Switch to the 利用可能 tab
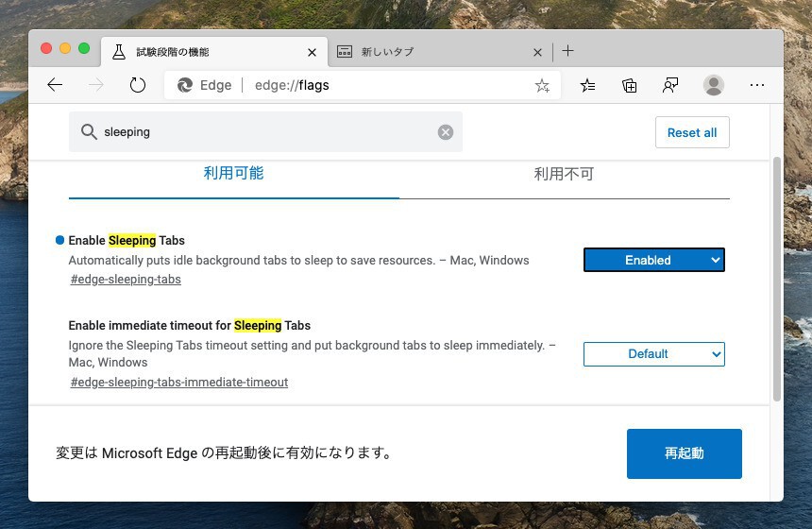Screen dimensions: 812x529 pyautogui.click(x=233, y=174)
